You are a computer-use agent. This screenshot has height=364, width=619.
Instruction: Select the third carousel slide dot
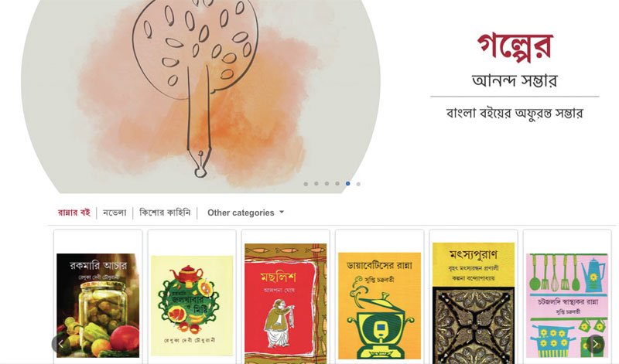(x=327, y=184)
